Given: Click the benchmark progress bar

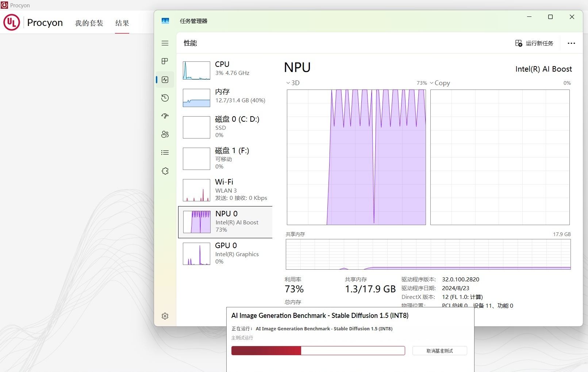Looking at the screenshot, I should [318, 351].
